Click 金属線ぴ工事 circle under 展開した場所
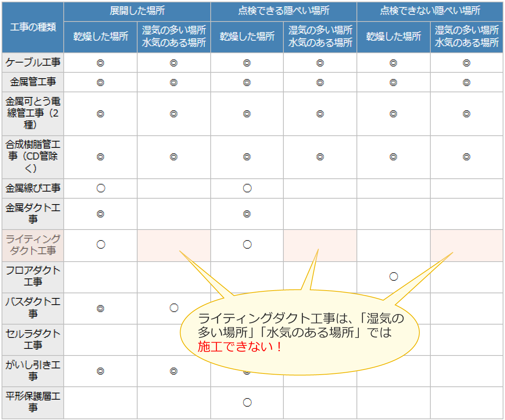The height and width of the screenshot is (420, 505). point(100,188)
